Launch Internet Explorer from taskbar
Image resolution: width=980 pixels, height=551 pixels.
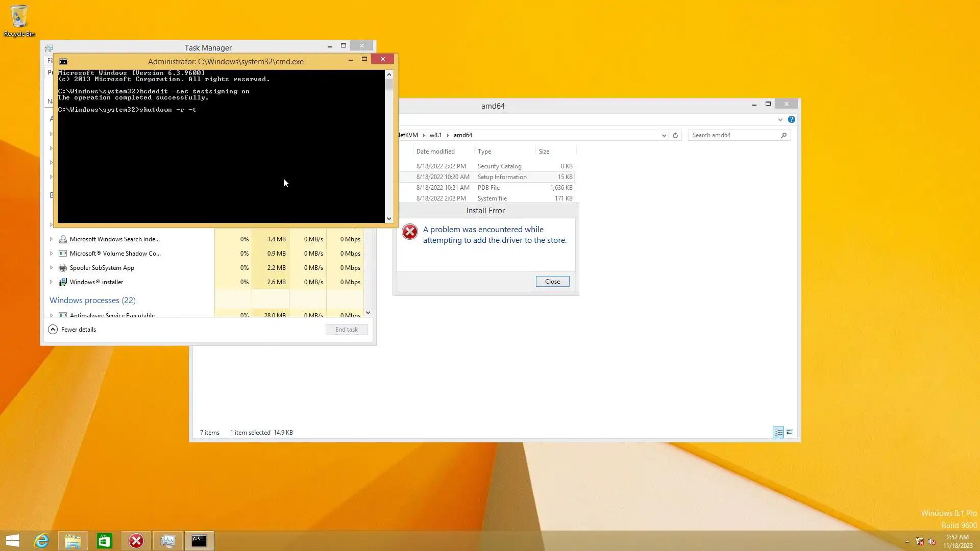[41, 541]
